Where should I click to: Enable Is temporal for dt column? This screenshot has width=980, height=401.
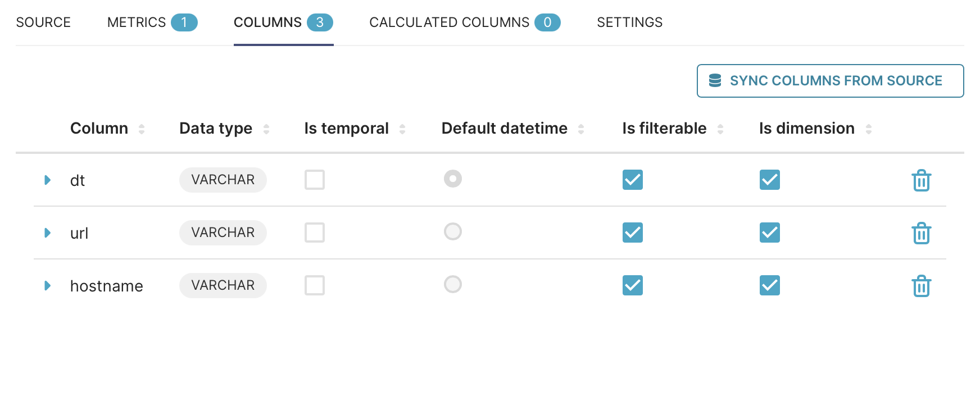(x=315, y=180)
